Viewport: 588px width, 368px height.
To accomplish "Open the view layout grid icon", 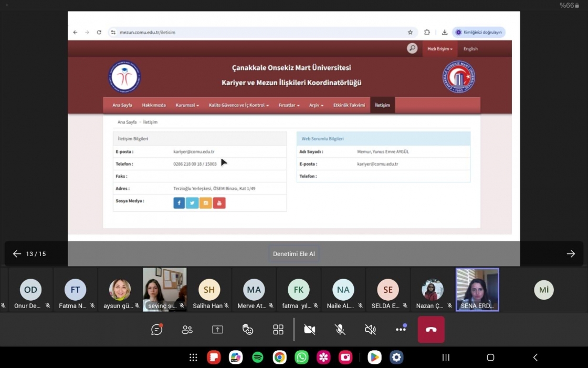I will click(278, 329).
